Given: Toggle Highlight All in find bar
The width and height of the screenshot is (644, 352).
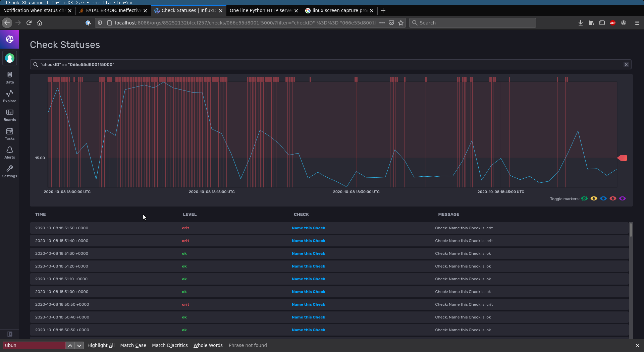Looking at the screenshot, I should click(x=101, y=345).
